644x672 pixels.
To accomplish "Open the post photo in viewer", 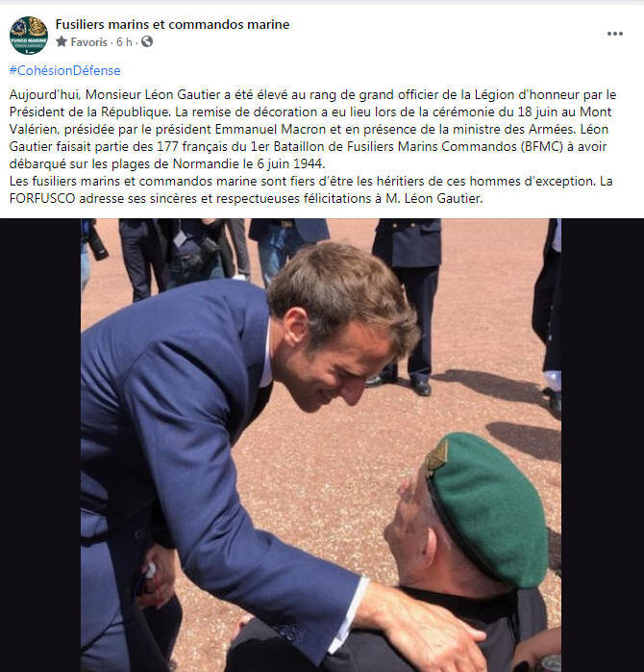I will tap(321, 445).
